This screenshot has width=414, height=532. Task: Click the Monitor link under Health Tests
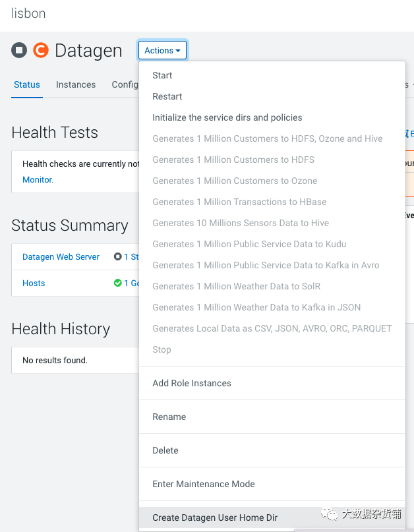[38, 179]
